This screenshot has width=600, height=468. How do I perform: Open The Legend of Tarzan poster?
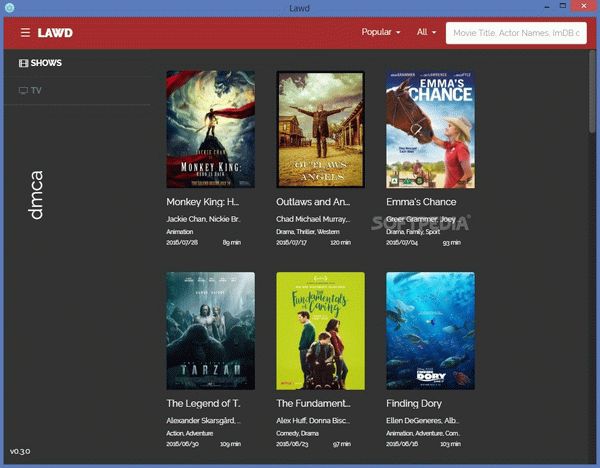click(210, 331)
